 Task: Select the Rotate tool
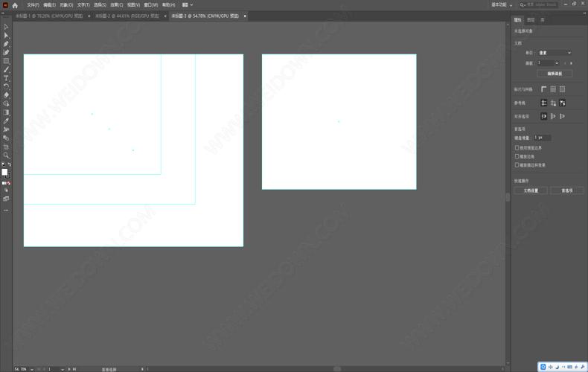pos(6,86)
